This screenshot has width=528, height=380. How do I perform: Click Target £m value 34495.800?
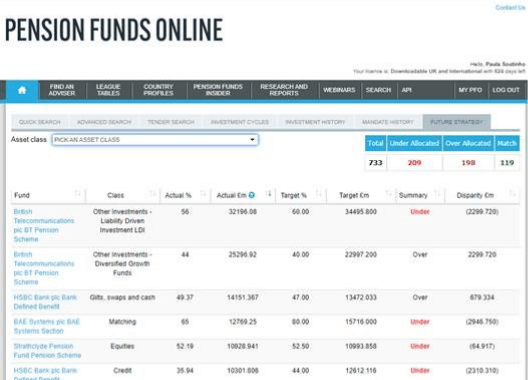361,212
